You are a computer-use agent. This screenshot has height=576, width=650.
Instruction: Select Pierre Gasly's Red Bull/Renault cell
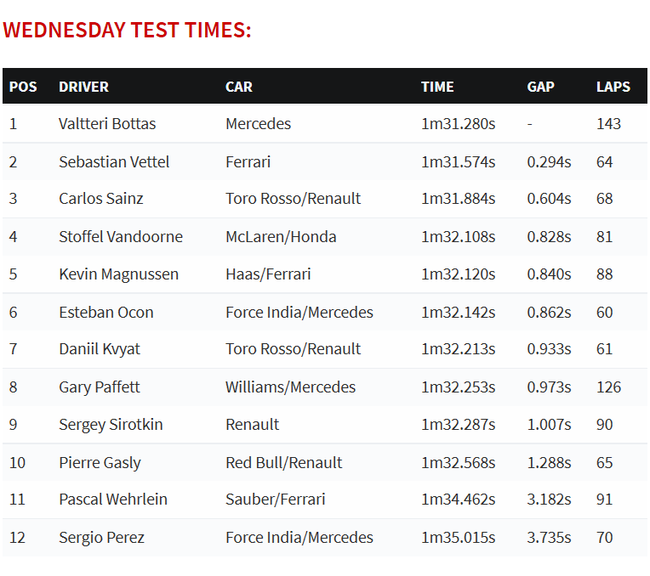tap(284, 462)
